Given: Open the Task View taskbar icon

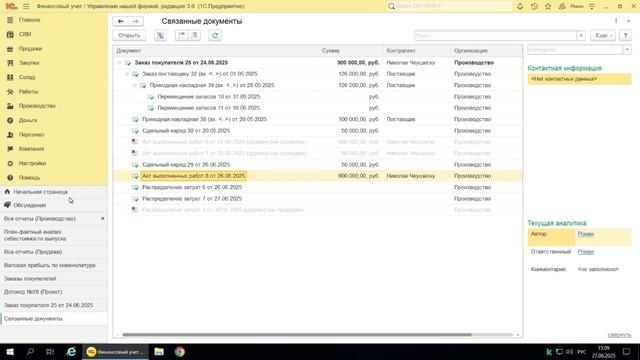Looking at the screenshot, I should pos(50,351).
